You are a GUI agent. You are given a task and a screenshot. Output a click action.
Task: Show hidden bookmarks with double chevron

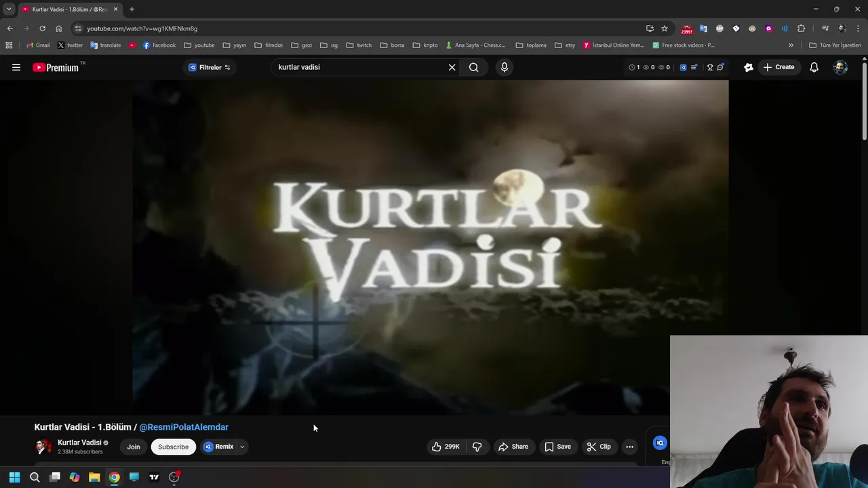(x=791, y=45)
